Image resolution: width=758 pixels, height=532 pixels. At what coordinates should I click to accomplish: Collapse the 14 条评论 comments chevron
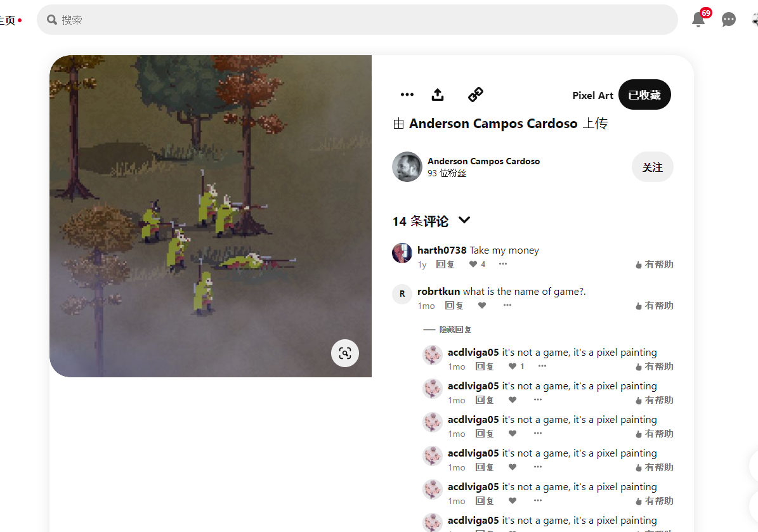(x=464, y=220)
